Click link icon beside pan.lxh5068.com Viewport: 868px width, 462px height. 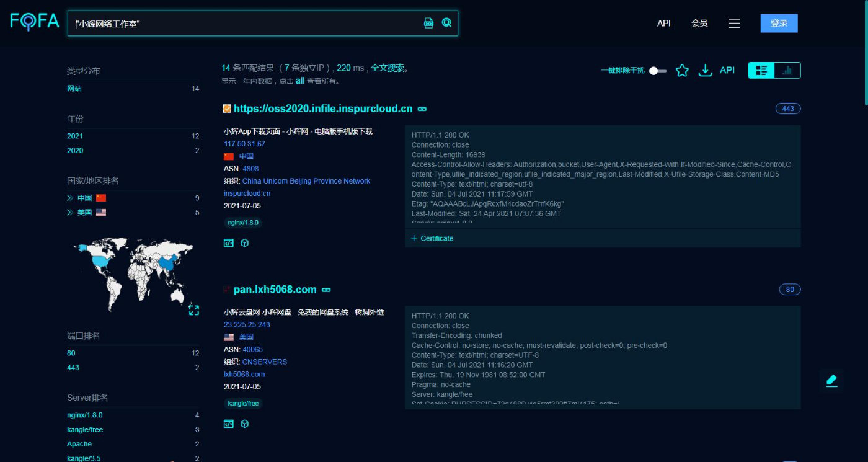(326, 290)
